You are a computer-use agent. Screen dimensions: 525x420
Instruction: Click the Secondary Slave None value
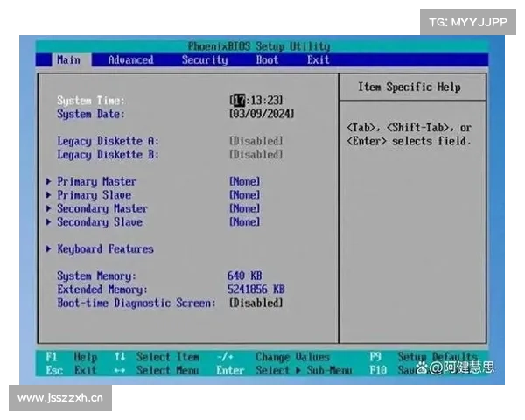click(x=245, y=221)
